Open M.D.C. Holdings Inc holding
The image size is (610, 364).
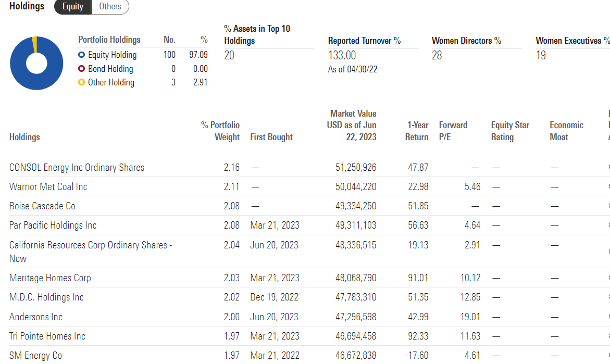click(46, 297)
